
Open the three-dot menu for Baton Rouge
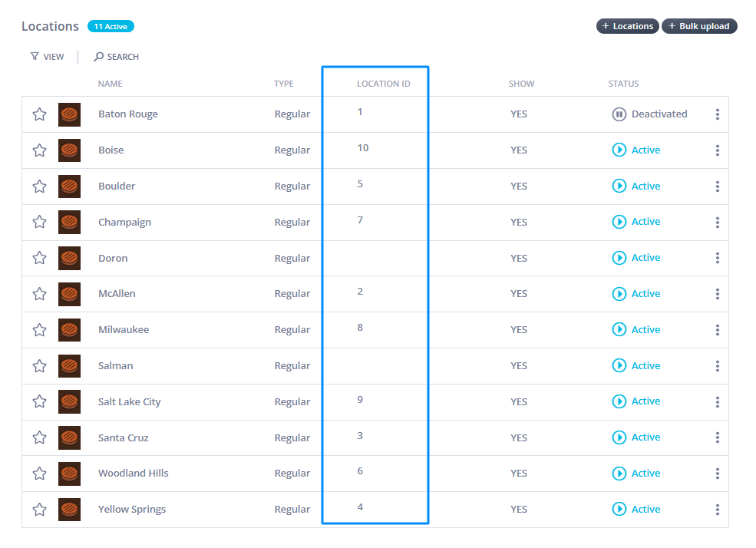pos(717,114)
